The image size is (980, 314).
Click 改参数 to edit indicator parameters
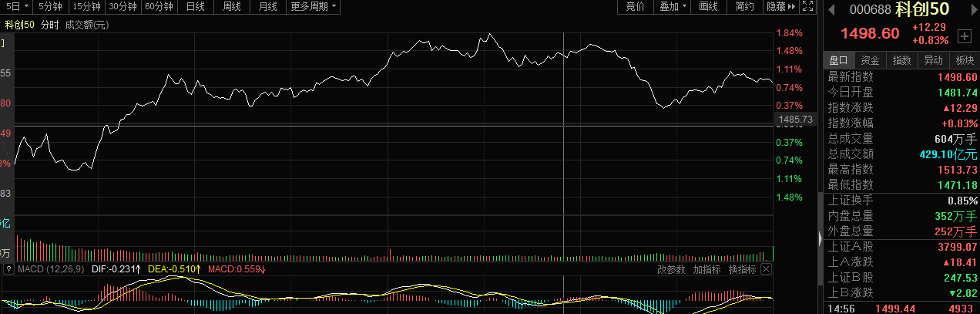pos(670,269)
